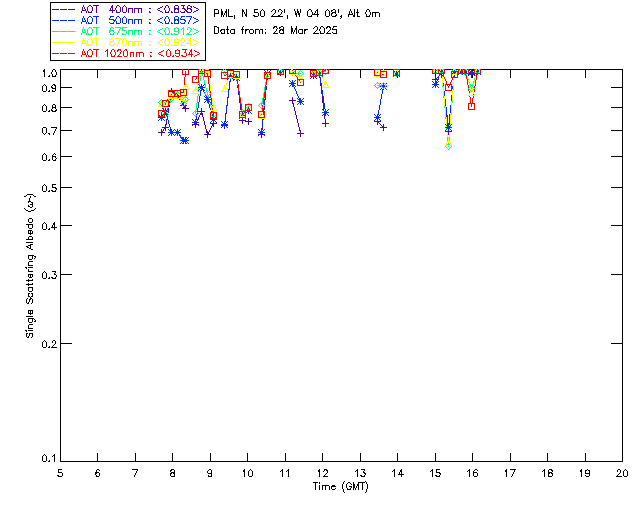Screen dimensions: 640x512
Task: Click the 12 tick label on time axis
Action: pyautogui.click(x=323, y=472)
